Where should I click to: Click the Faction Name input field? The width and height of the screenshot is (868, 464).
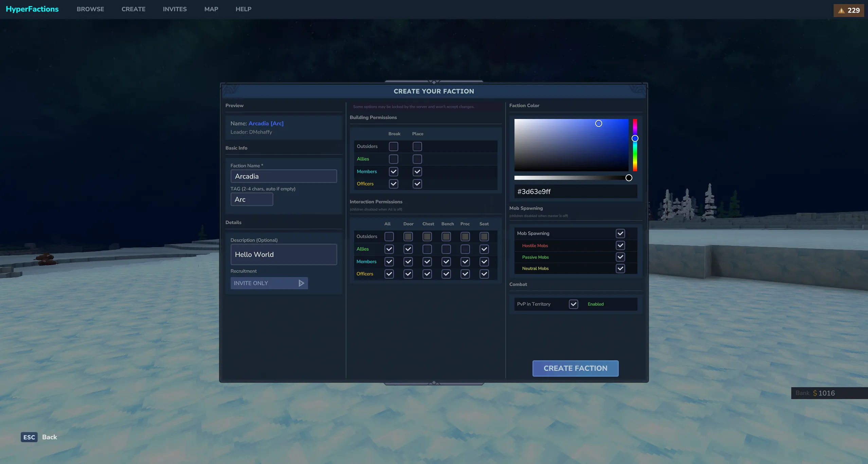click(x=284, y=176)
